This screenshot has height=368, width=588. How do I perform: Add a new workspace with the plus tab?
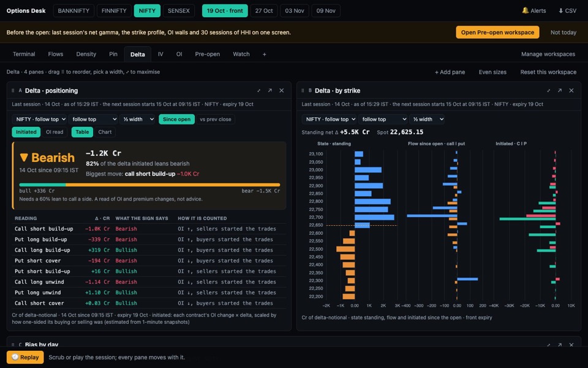pyautogui.click(x=265, y=55)
